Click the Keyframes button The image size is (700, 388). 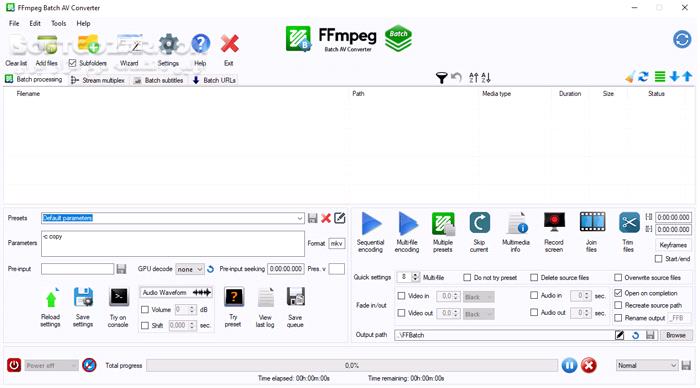(673, 245)
